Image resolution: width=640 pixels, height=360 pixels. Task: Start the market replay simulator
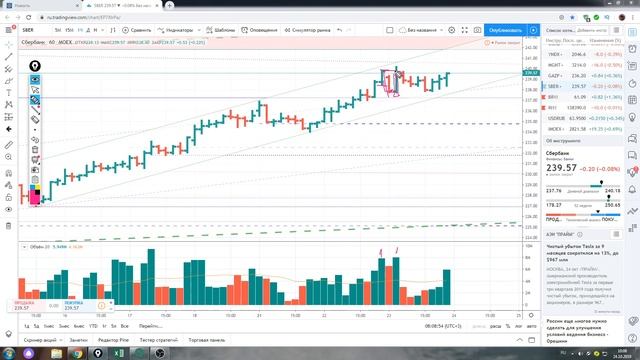coord(307,30)
